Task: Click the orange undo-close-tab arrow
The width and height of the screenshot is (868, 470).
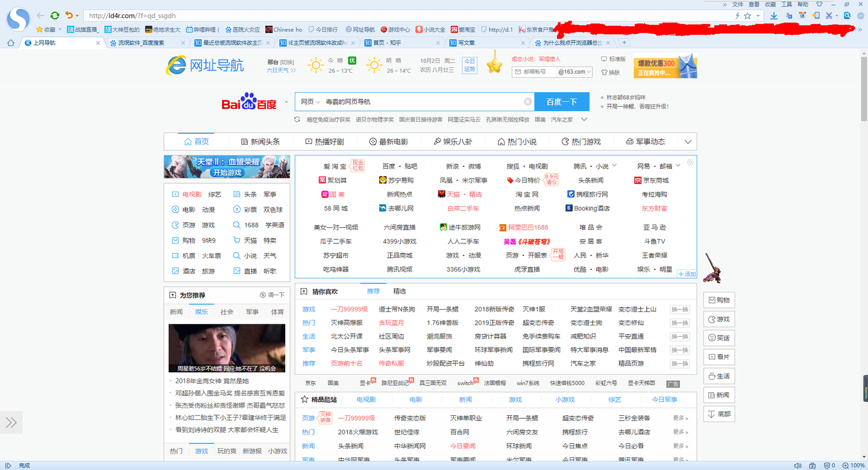Action: click(x=69, y=15)
